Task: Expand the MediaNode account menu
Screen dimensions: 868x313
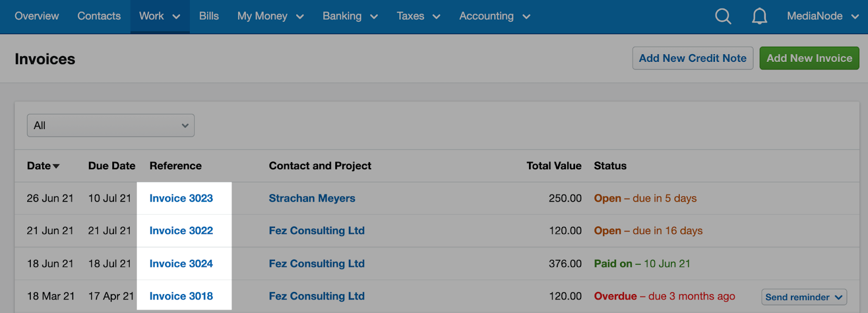Action: pyautogui.click(x=822, y=16)
